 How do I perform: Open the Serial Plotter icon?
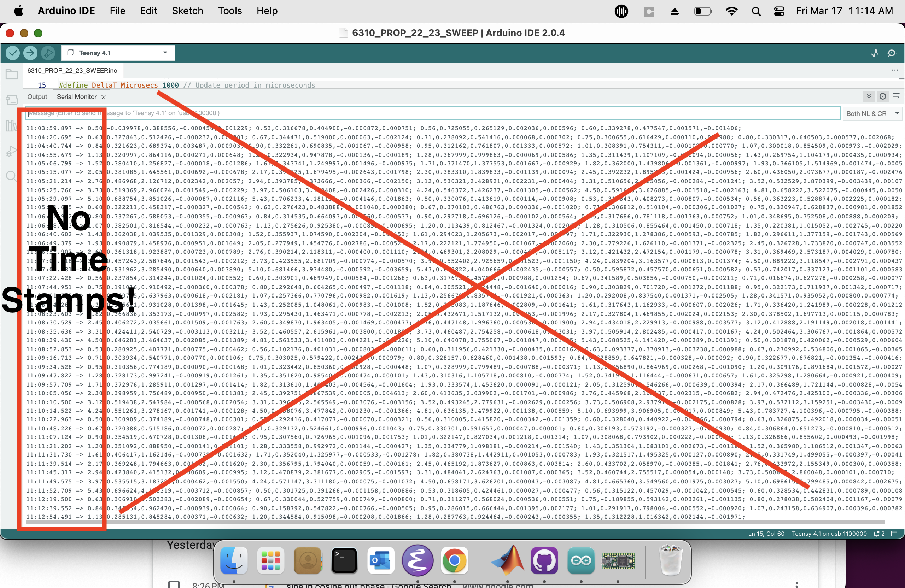(x=875, y=53)
